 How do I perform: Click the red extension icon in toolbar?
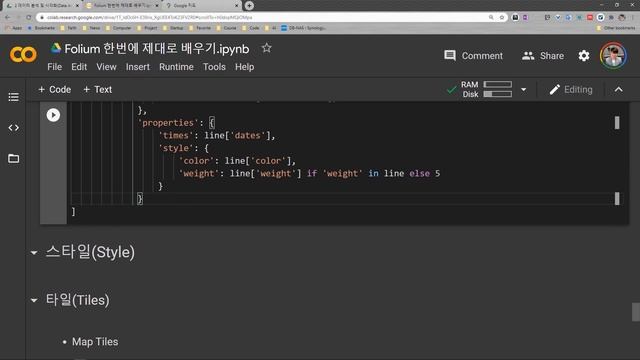(590, 18)
